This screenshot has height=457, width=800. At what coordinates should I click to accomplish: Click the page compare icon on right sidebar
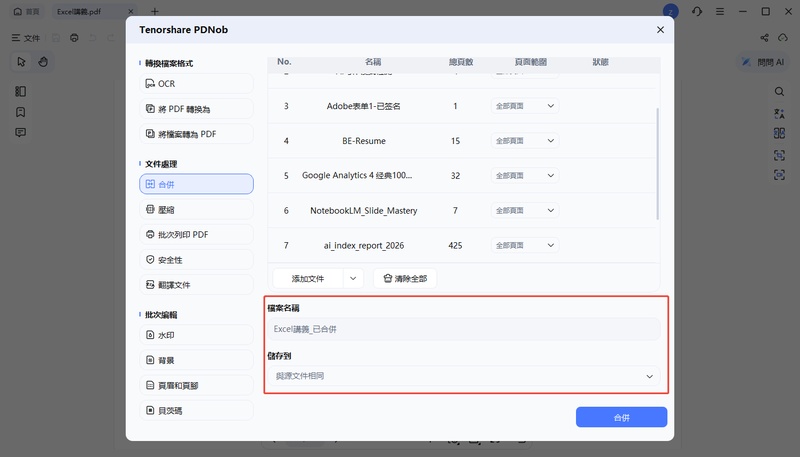click(779, 134)
